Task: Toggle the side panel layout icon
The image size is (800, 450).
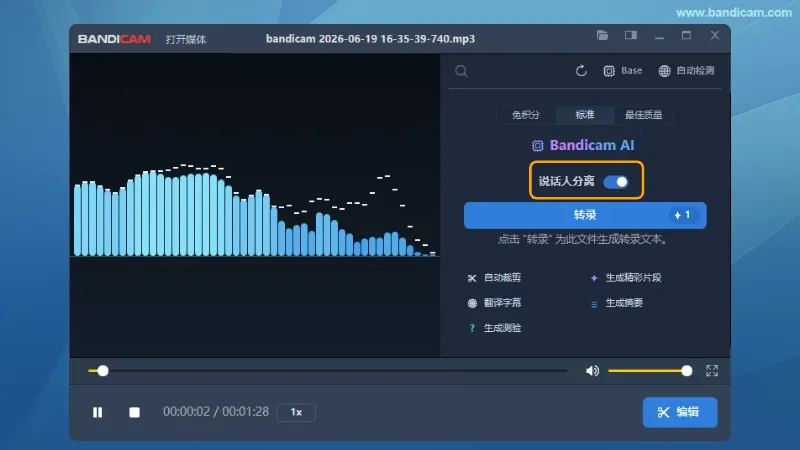Action: tap(631, 35)
